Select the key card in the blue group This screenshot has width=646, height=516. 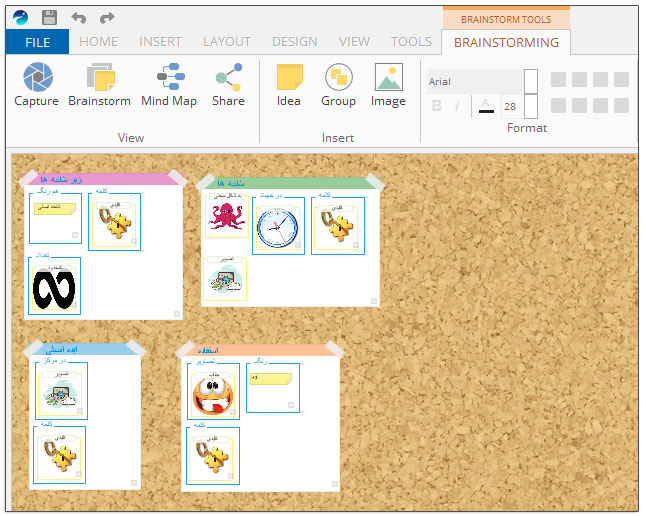coord(60,457)
